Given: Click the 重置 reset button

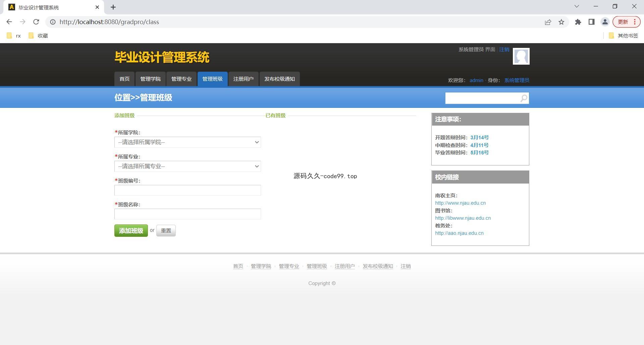Looking at the screenshot, I should point(166,231).
